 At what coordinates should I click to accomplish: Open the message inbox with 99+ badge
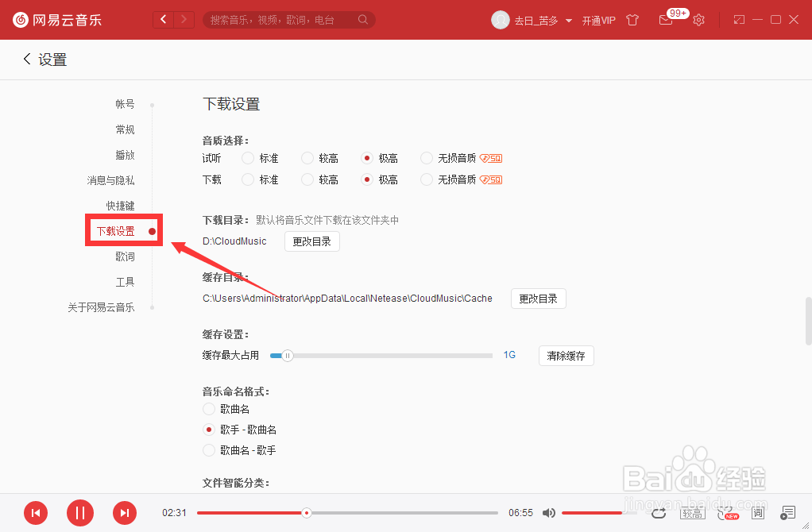coord(666,19)
